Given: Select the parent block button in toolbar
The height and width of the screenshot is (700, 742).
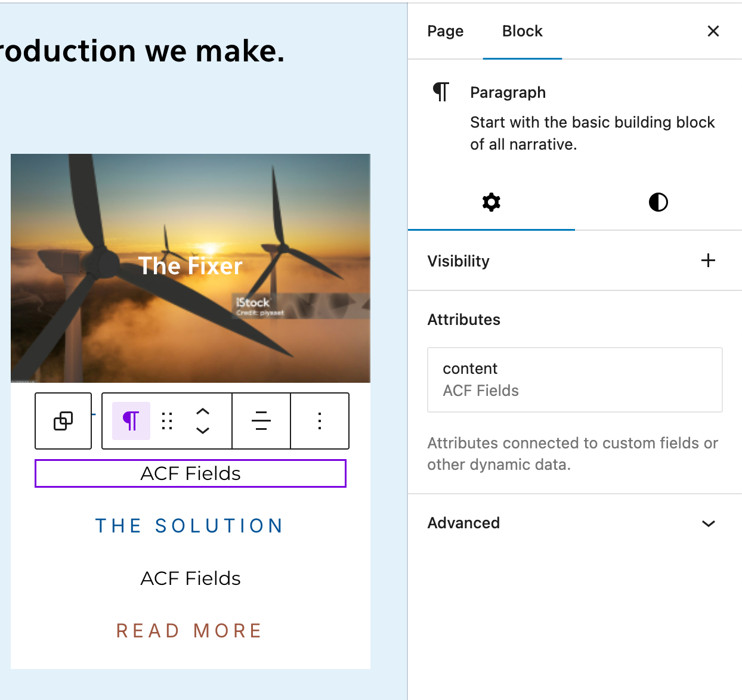Looking at the screenshot, I should 63,421.
